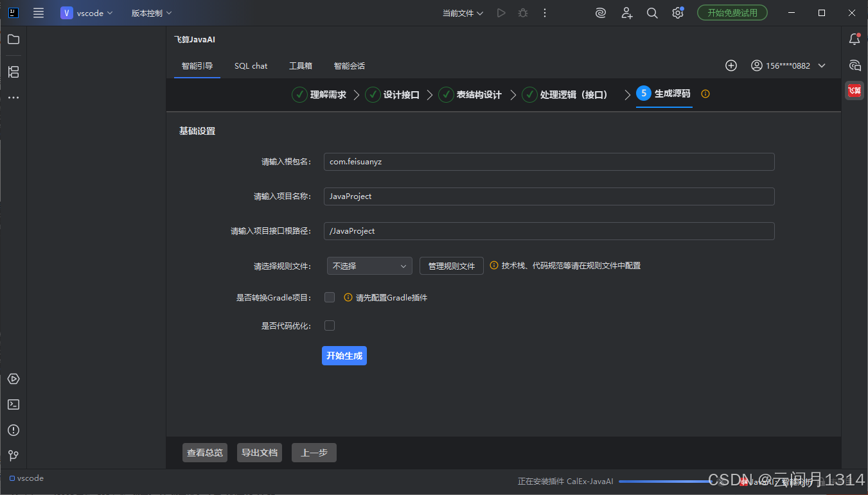Click vscode breadcrumb in status bar
This screenshot has height=495, width=868.
point(26,478)
